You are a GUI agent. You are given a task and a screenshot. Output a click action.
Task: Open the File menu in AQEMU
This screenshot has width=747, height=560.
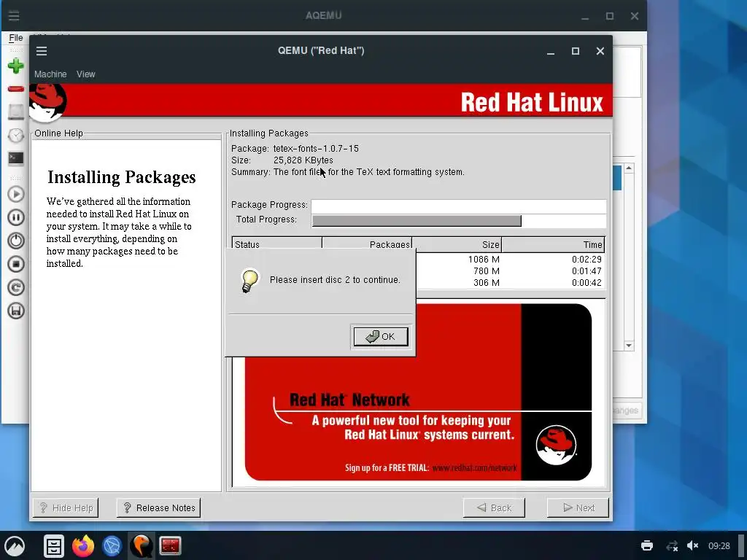[x=16, y=38]
